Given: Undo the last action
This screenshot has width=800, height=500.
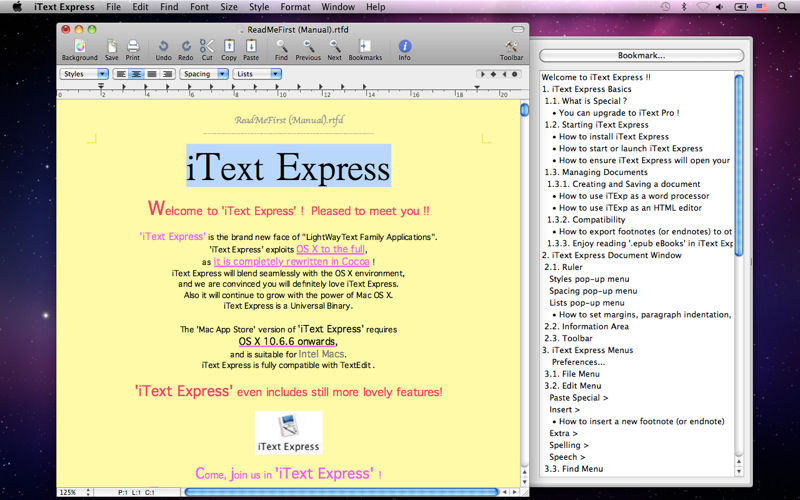Looking at the screenshot, I should coord(163,50).
